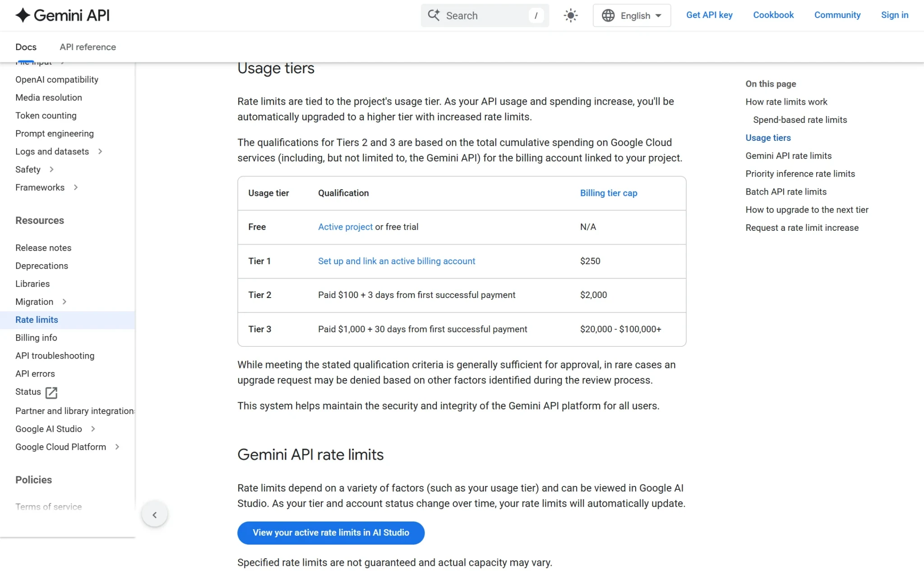Click the Status external link icon
Screen dimensions: 924x578
[51, 392]
